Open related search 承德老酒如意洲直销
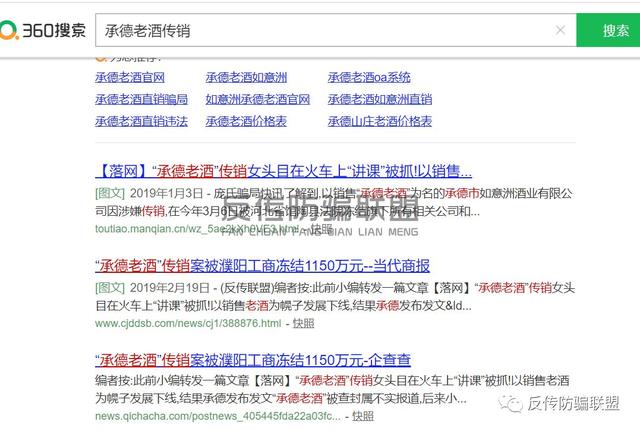Screen dimensions: 640x431 pos(380,100)
